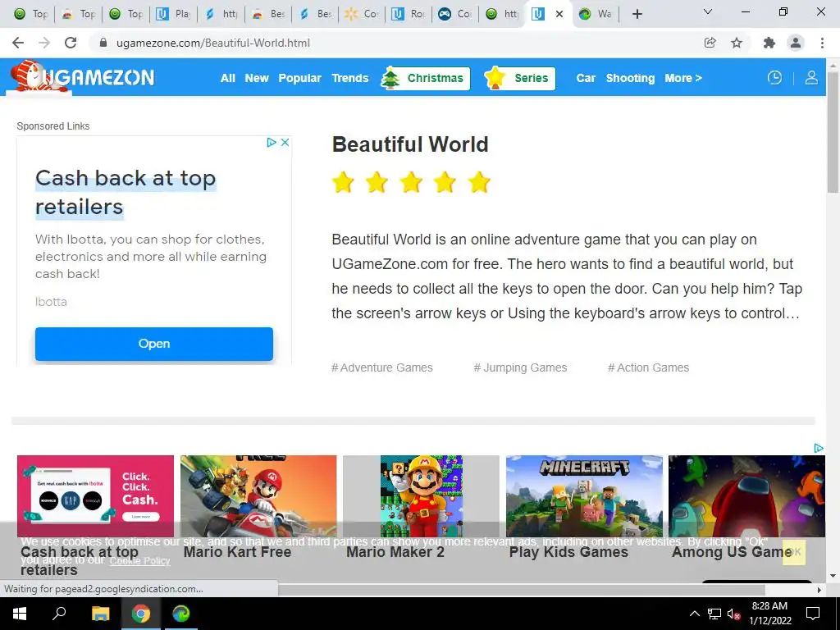Open the play history clock icon
The width and height of the screenshot is (840, 630).
[774, 78]
